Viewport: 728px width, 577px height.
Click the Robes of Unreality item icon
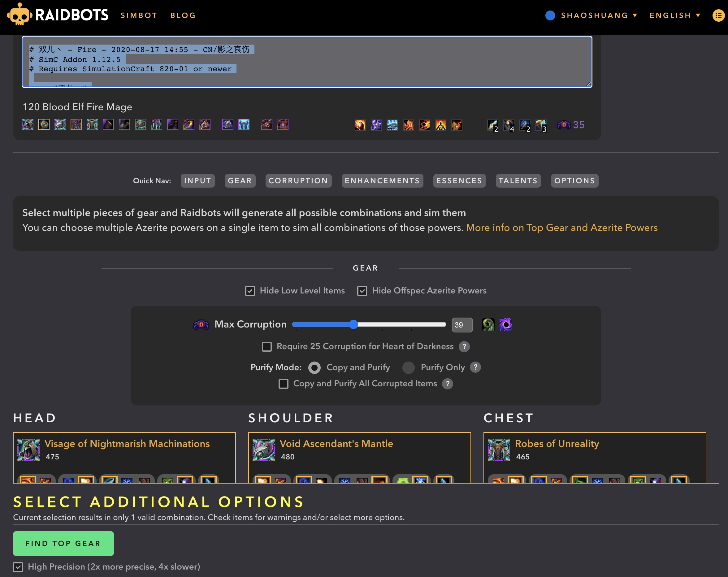click(499, 450)
